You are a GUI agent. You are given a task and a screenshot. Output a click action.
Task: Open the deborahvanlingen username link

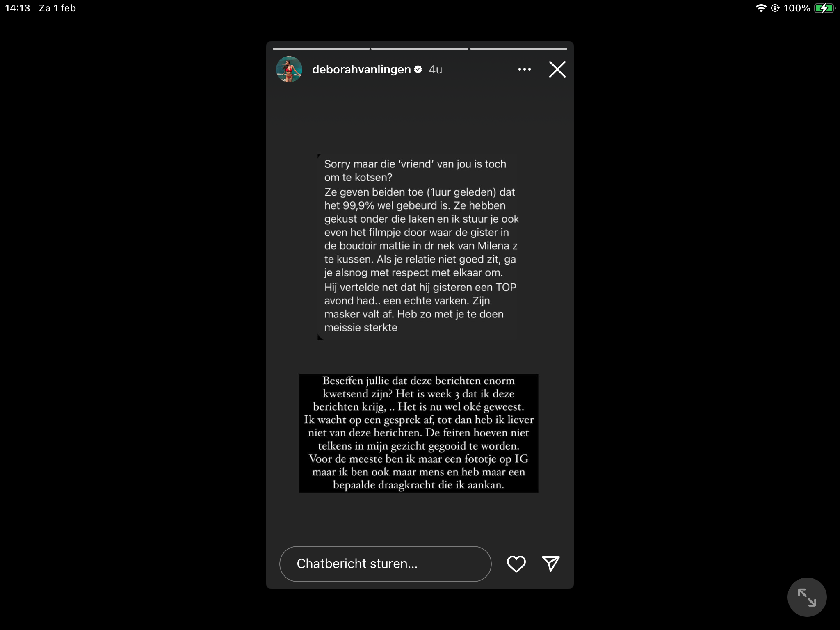361,69
